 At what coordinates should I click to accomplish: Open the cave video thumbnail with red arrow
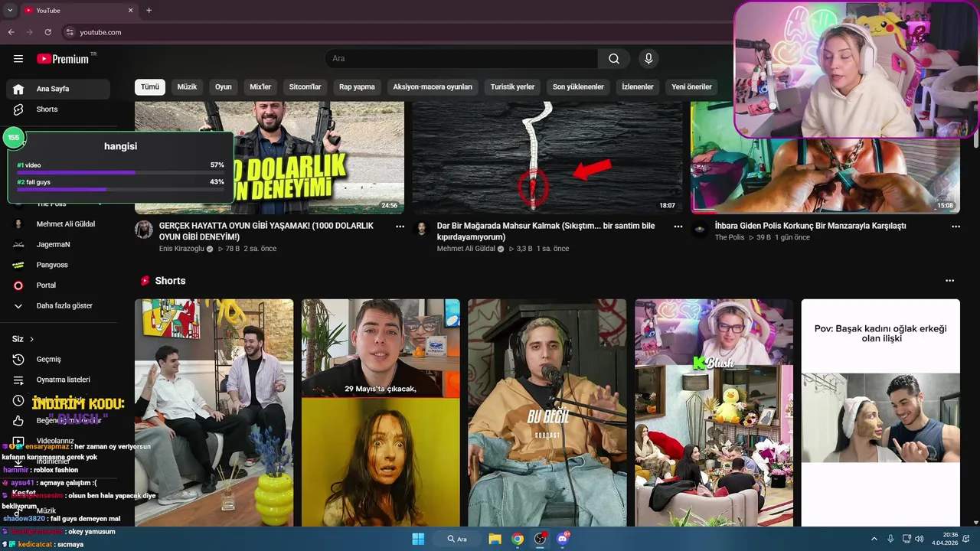coord(547,157)
